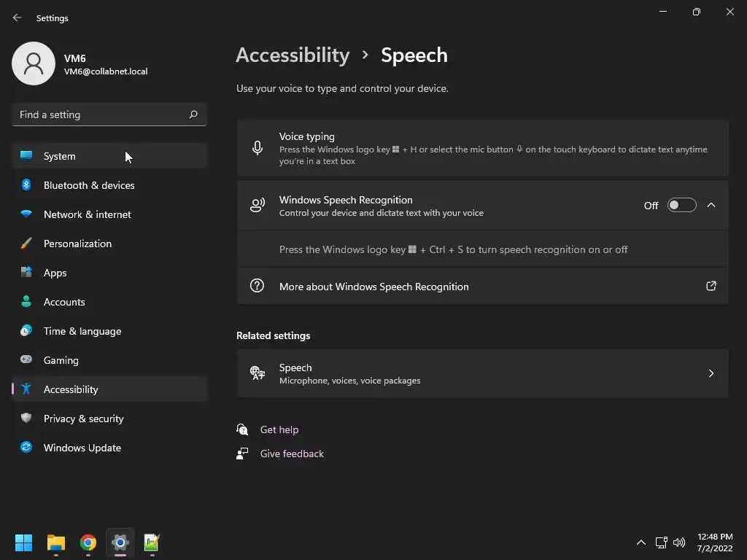Click the Off label beside the toggle
The width and height of the screenshot is (747, 560).
pos(651,206)
